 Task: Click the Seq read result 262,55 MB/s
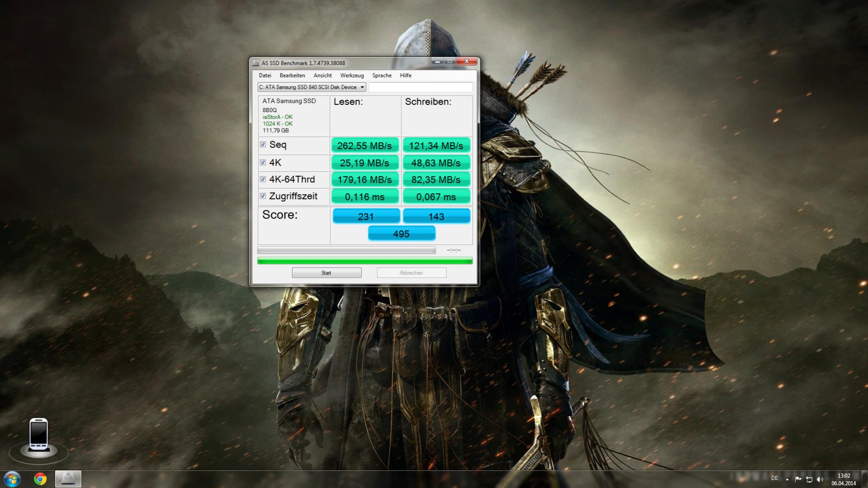pyautogui.click(x=365, y=146)
